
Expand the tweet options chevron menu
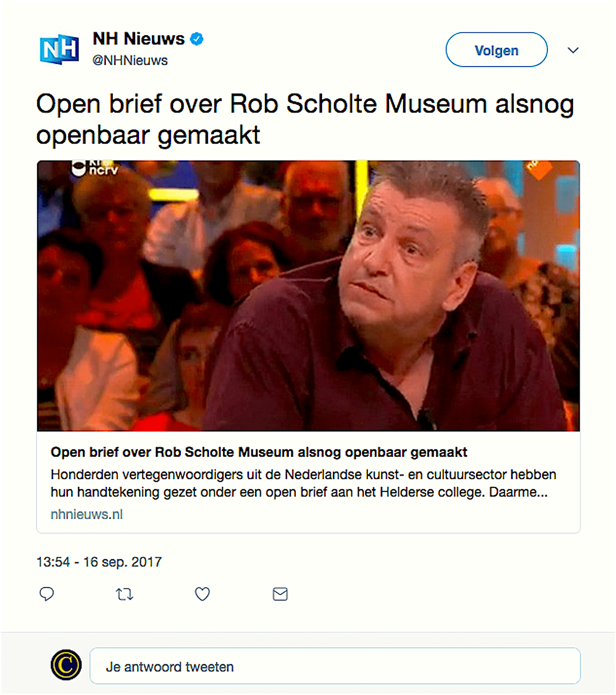click(573, 50)
